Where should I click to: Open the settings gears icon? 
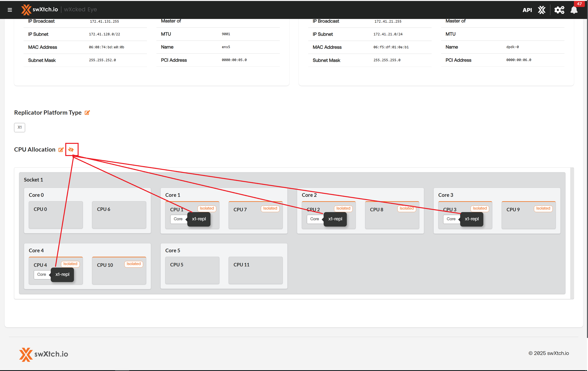point(559,10)
